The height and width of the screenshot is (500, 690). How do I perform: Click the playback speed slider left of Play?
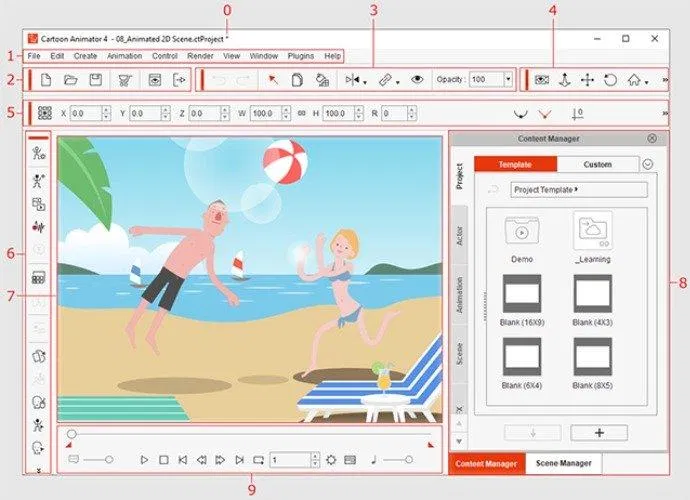[x=98, y=460]
